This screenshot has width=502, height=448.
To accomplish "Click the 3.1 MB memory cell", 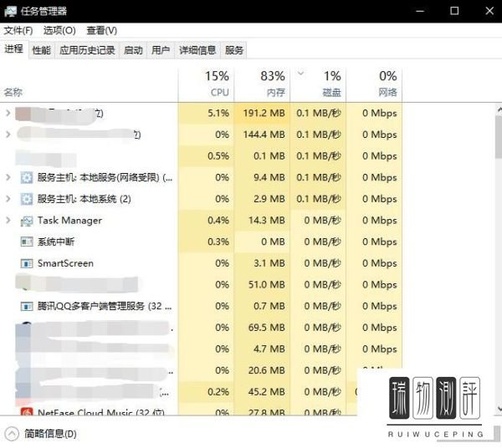I will [262, 262].
